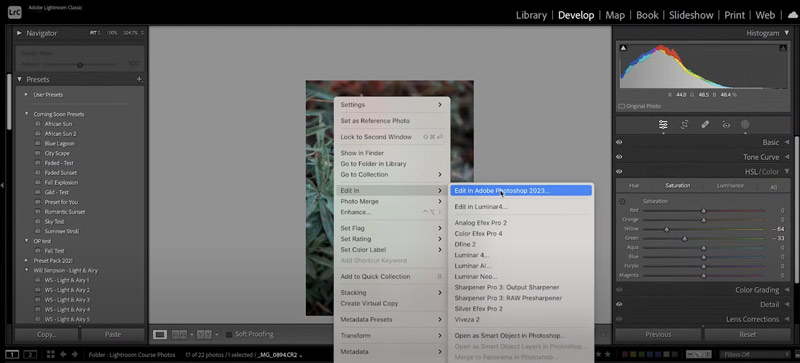
Task: Toggle Detail panel visibility eye
Action: [x=619, y=304]
